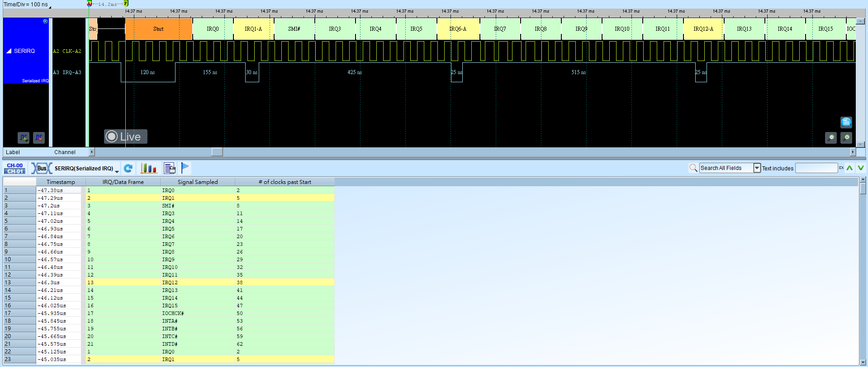Click the zoom in magnifier icon
Screen dimensions: 868x367
point(846,137)
